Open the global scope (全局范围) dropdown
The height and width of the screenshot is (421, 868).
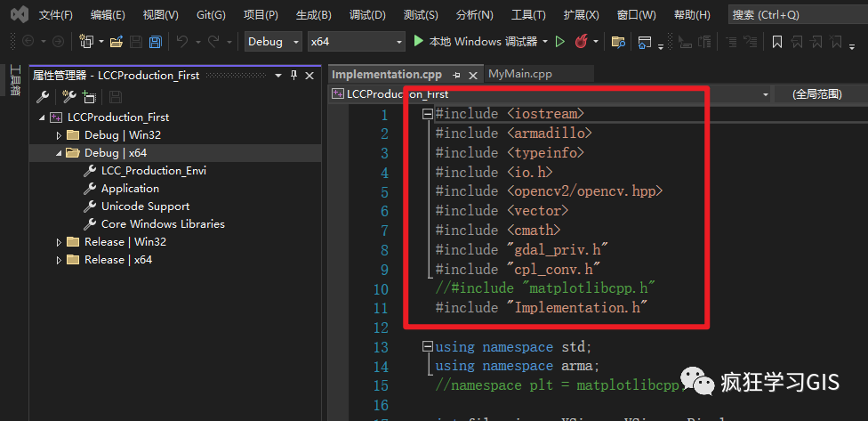coord(820,94)
